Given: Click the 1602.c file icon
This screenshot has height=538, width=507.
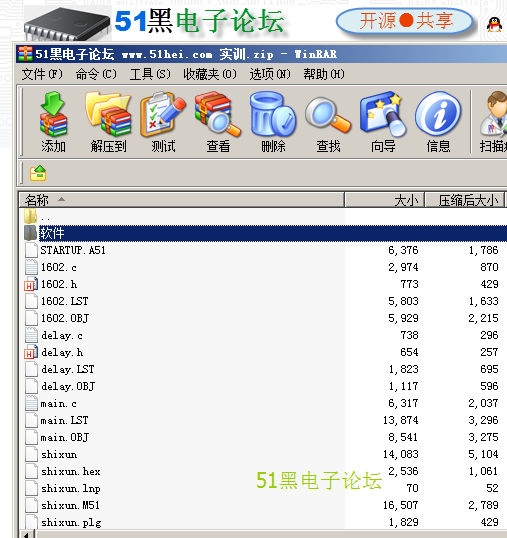Looking at the screenshot, I should 31,267.
